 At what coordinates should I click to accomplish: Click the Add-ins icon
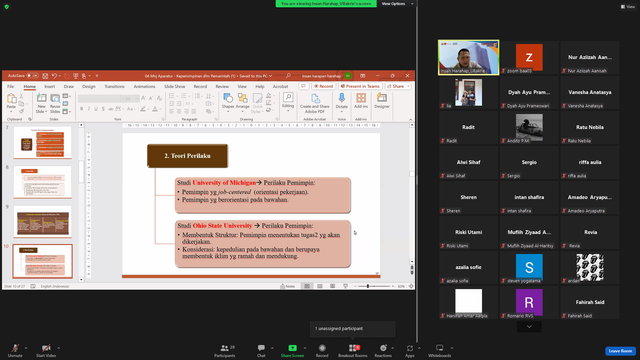[361, 98]
